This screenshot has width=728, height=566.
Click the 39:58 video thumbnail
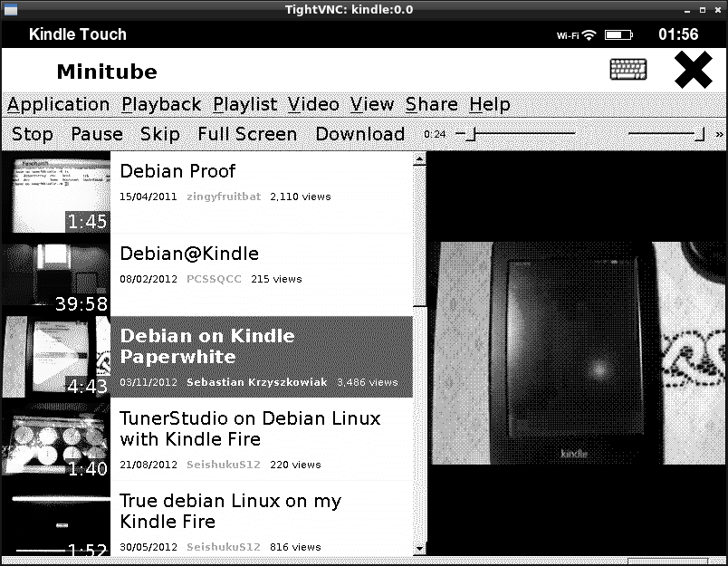56,274
